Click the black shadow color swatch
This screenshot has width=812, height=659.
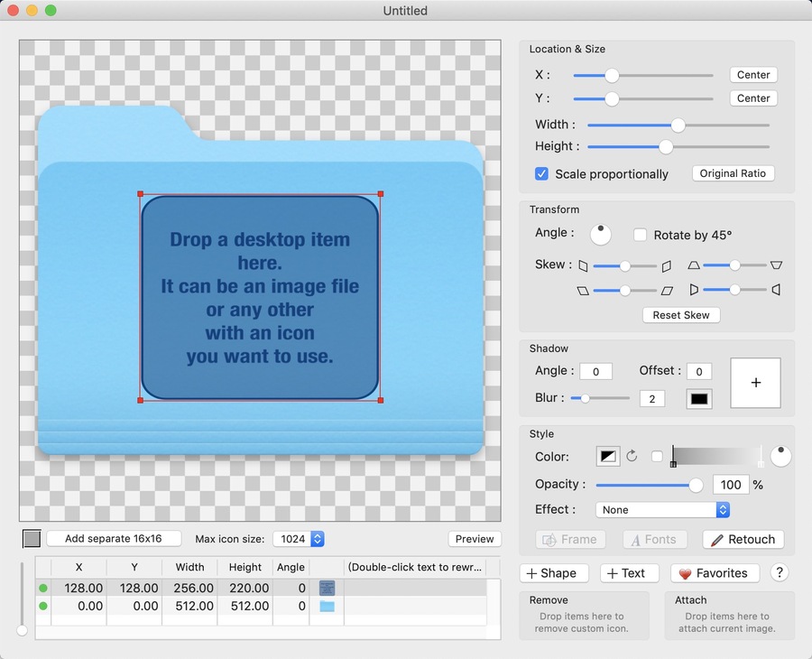[x=698, y=399]
